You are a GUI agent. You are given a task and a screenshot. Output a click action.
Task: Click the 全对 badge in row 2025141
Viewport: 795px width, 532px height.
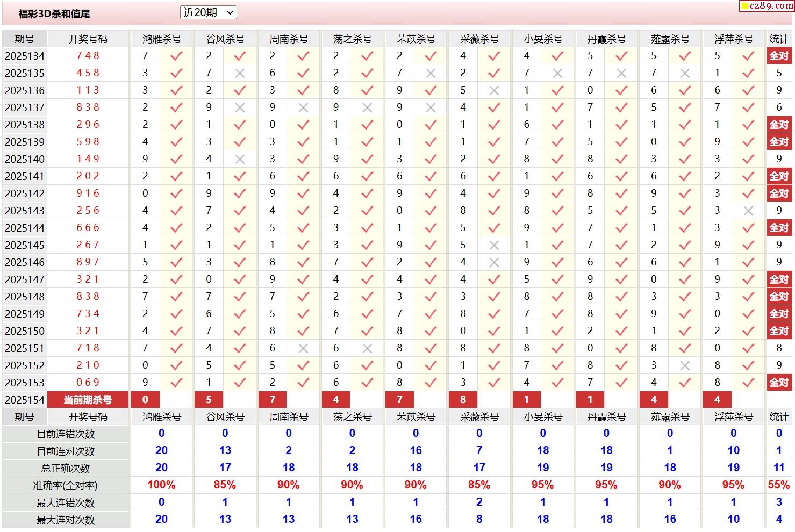779,176
